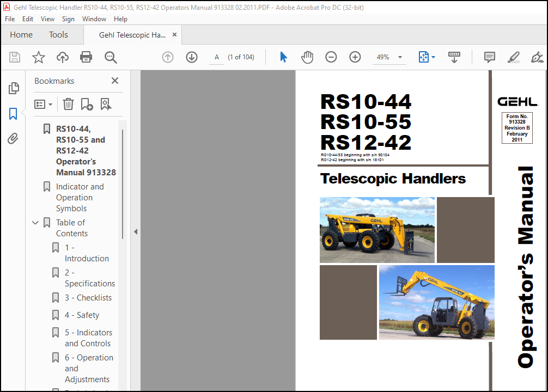Open the 3 - Checklists bookmark
548x392 pixels.
click(x=88, y=298)
